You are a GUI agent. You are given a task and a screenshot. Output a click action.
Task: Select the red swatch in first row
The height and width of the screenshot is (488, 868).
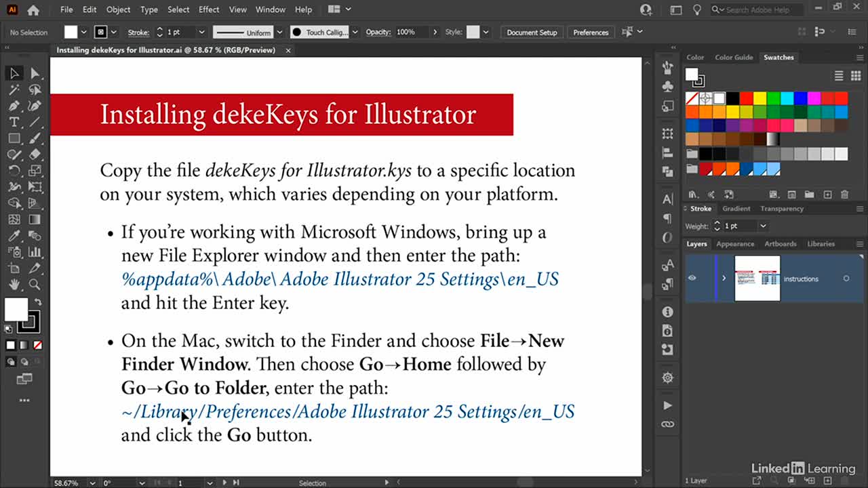[x=746, y=98]
